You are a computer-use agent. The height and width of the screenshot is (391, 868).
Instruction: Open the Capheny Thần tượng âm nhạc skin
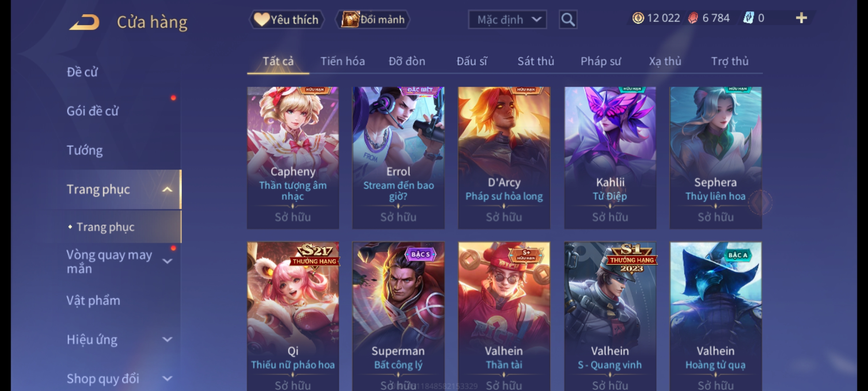293,157
